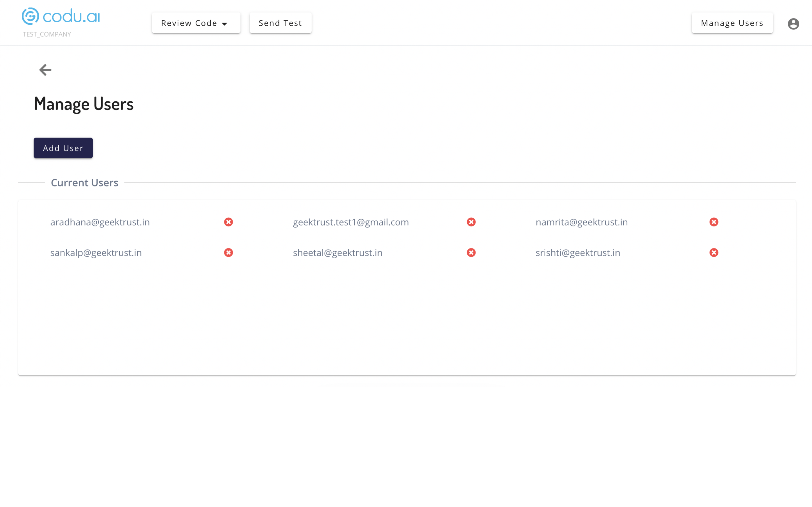Click the Review Code caret arrow

coord(224,24)
